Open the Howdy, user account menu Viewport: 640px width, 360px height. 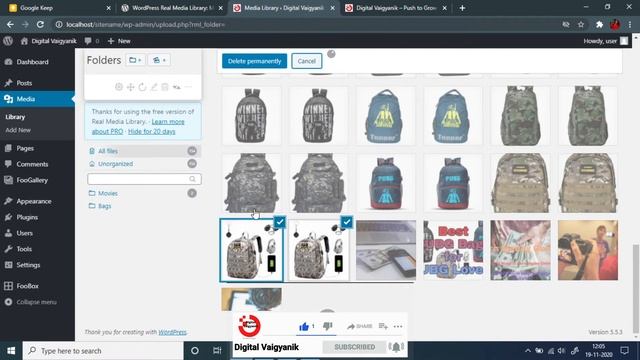point(605,41)
